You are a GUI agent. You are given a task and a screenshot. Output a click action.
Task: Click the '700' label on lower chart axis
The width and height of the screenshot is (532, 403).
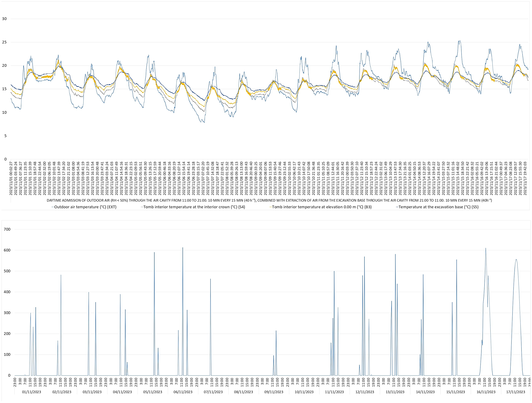[x=7, y=229]
